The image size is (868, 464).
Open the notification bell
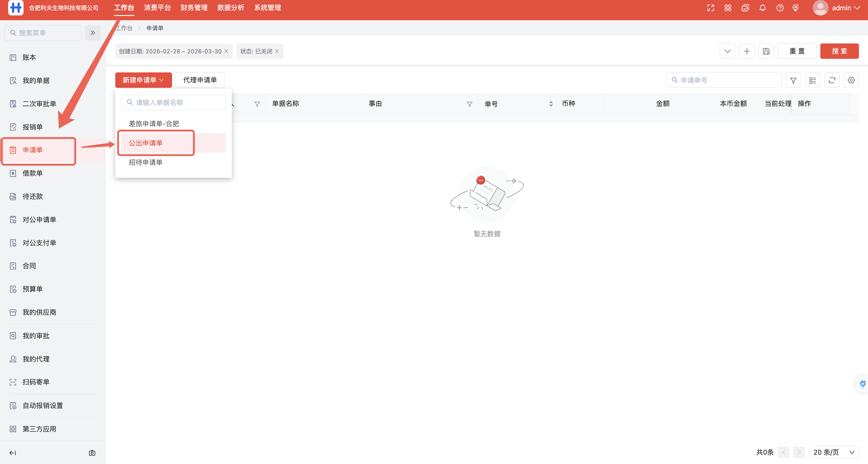pyautogui.click(x=762, y=8)
